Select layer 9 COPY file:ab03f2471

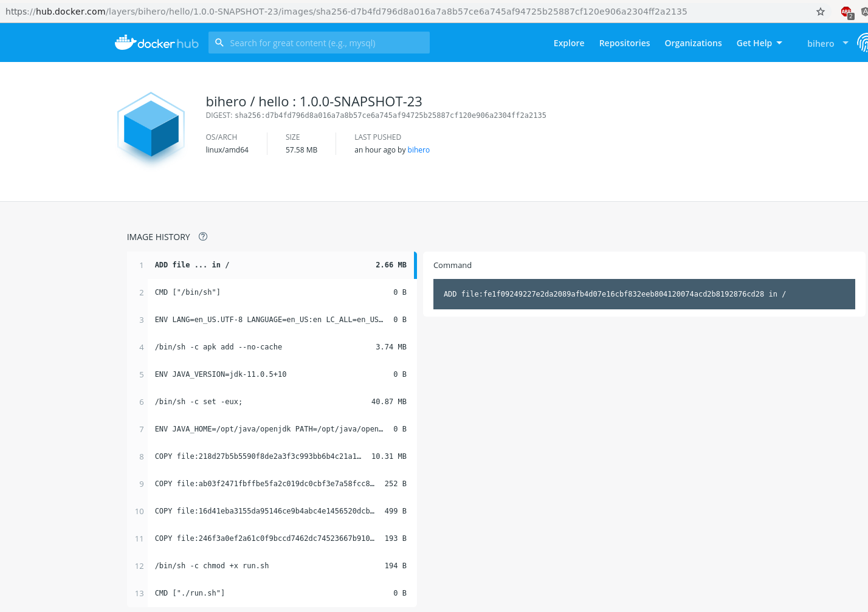pyautogui.click(x=272, y=484)
